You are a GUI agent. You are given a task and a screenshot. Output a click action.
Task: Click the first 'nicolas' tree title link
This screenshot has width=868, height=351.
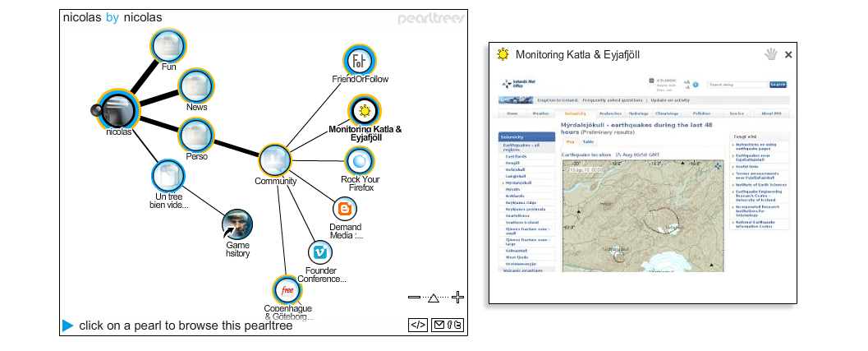(82, 18)
